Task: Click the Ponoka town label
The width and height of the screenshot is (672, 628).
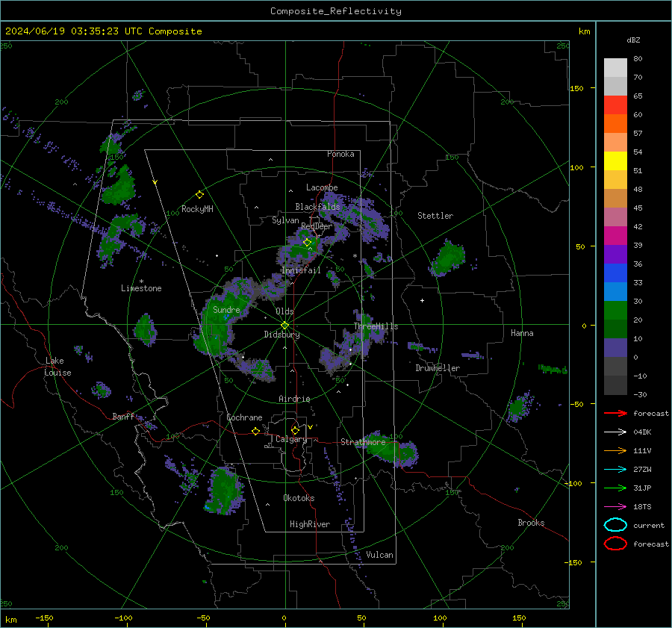Action: tap(340, 154)
